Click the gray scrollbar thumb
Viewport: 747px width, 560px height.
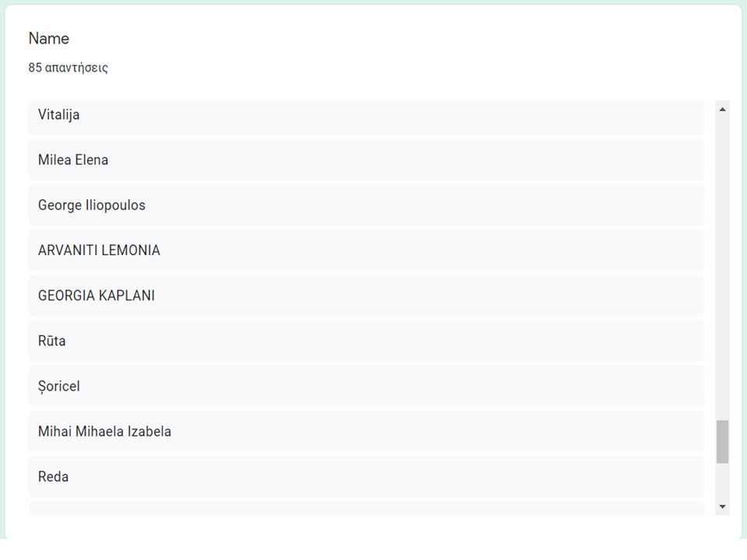tap(723, 442)
